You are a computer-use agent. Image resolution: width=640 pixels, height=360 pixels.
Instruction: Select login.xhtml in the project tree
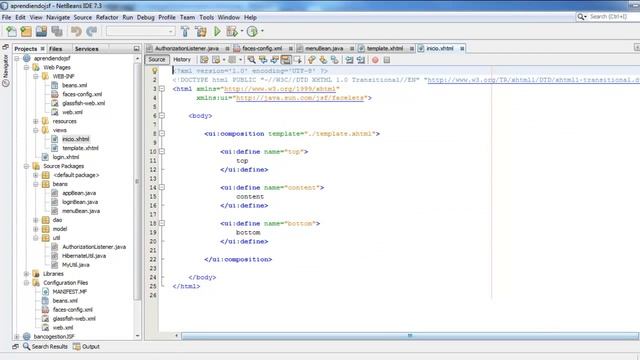pyautogui.click(x=66, y=157)
